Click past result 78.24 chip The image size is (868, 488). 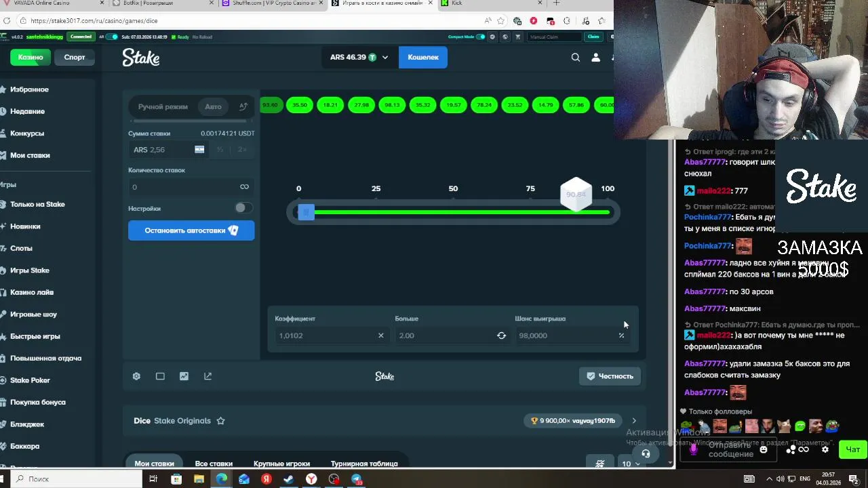click(x=484, y=105)
